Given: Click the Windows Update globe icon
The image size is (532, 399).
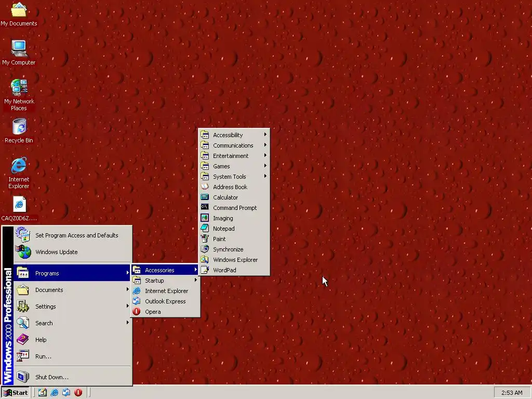Looking at the screenshot, I should pos(23,252).
